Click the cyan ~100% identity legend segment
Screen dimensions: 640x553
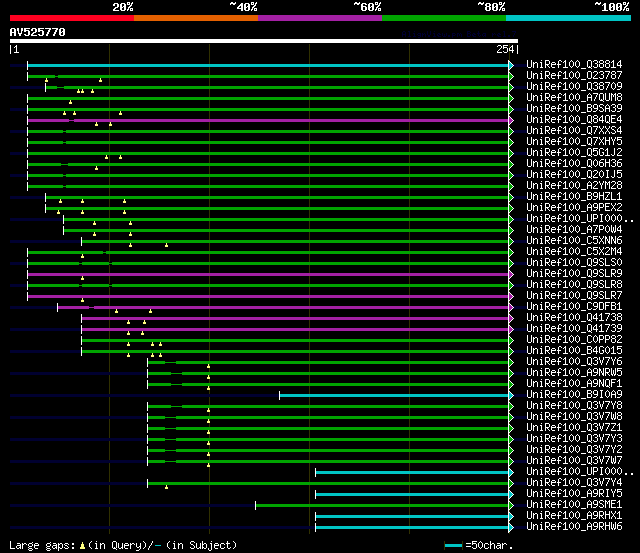pos(567,18)
